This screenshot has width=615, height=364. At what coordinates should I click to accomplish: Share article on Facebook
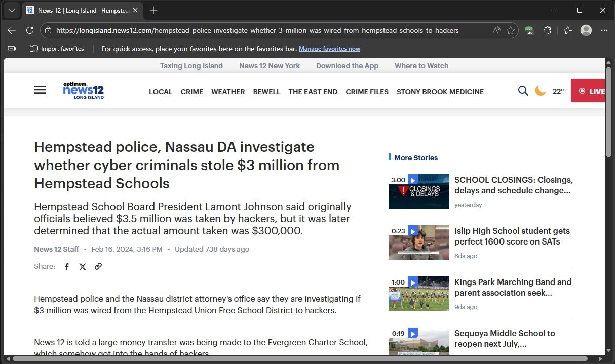[x=67, y=266]
